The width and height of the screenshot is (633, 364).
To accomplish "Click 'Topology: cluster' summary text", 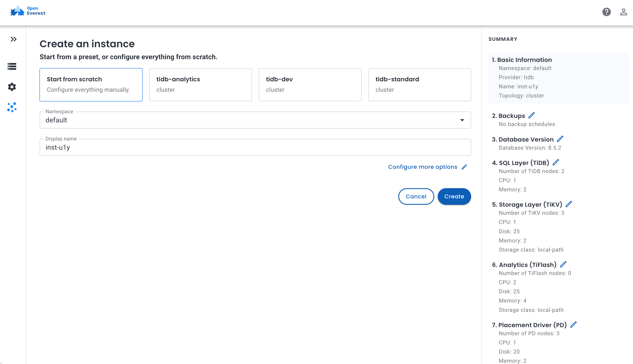I will (521, 96).
